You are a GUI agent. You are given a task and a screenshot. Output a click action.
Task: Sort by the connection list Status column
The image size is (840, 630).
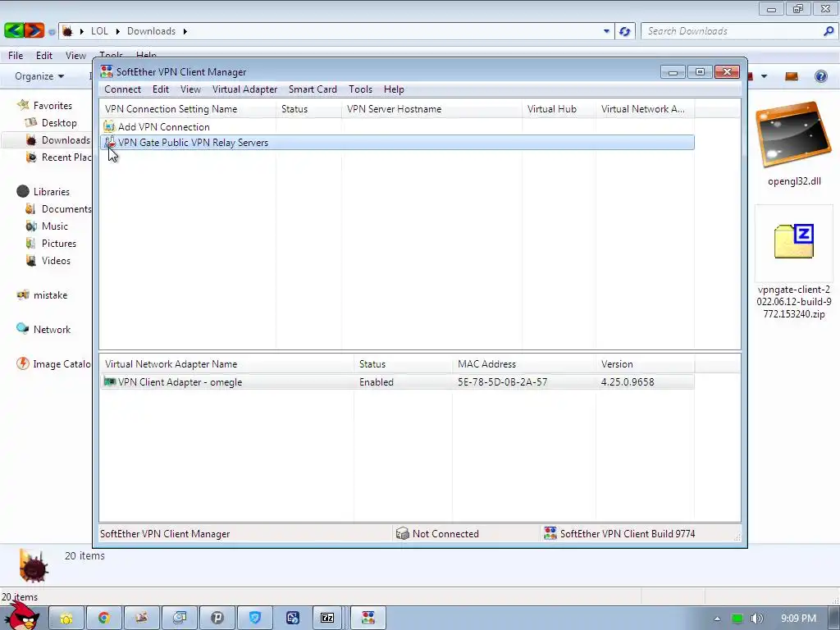(x=308, y=109)
